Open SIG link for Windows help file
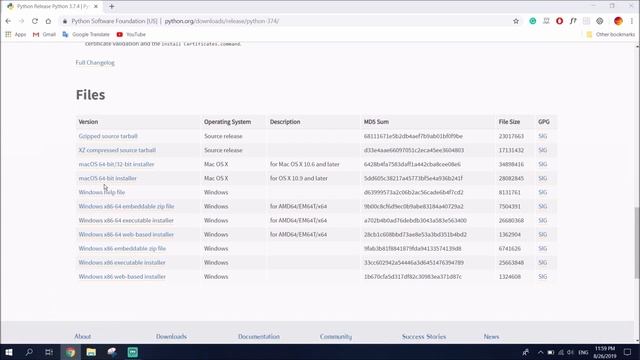This screenshot has width=640, height=360. click(542, 192)
